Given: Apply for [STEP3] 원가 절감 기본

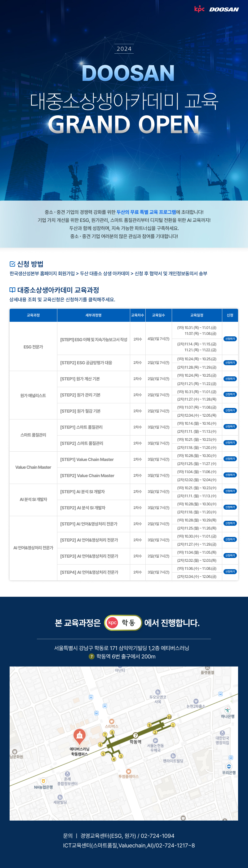Looking at the screenshot, I should pyautogui.click(x=230, y=411).
